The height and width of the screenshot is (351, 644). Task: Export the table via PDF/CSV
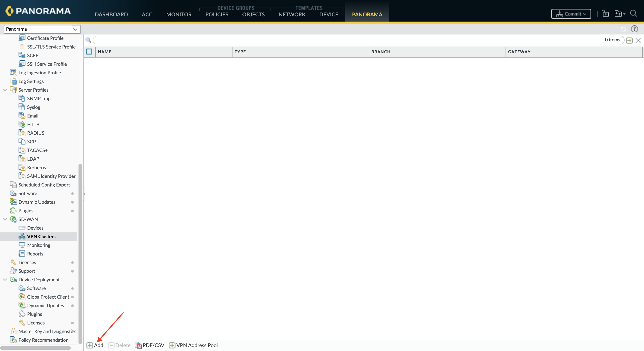(x=149, y=345)
